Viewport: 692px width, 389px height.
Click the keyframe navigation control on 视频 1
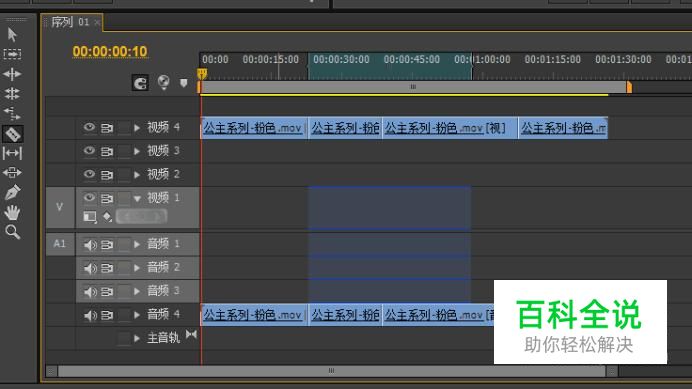(x=141, y=216)
